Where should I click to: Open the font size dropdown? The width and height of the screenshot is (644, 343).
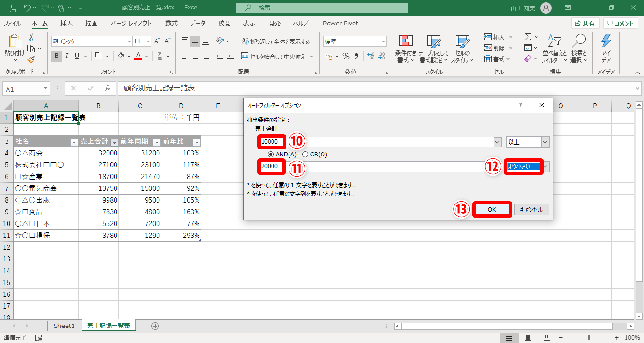click(148, 41)
